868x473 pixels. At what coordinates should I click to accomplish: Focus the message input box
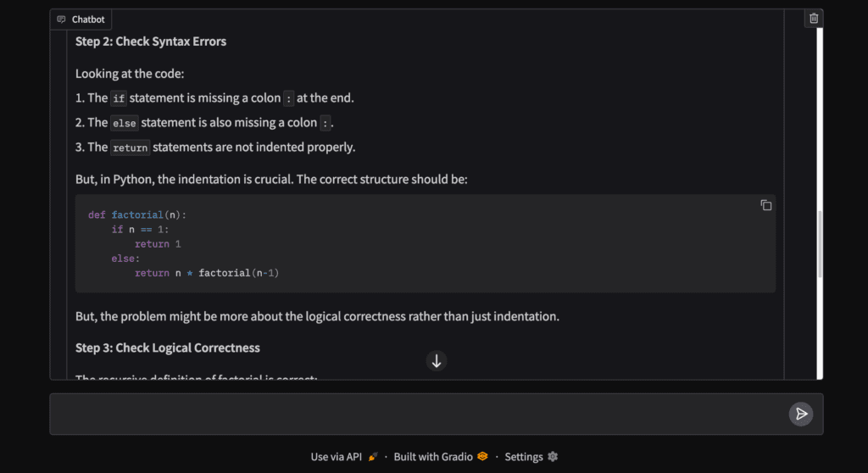click(x=418, y=414)
